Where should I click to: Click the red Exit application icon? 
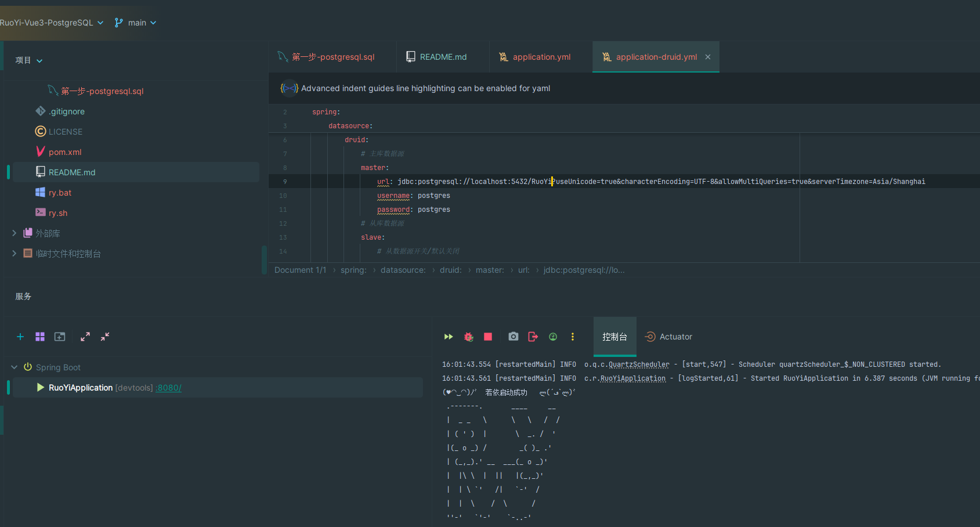click(533, 337)
